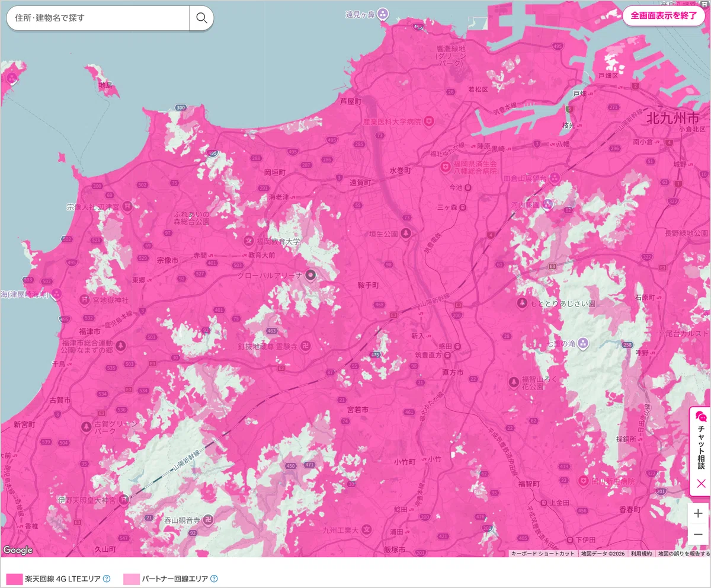711x588 pixels.
Task: Click the 岡垣町 town label
Action: (x=275, y=172)
